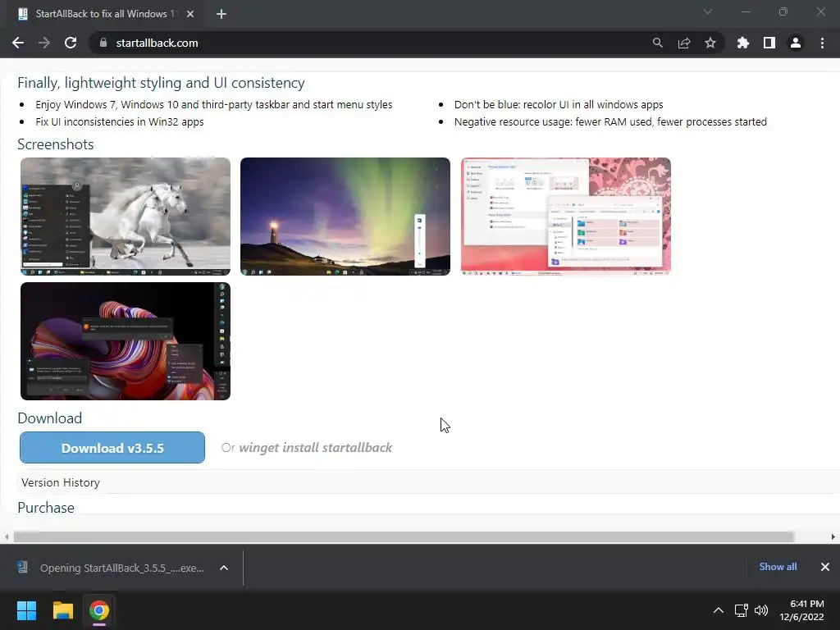Click the horizontal page scrollbar
Screen dimensions: 840x630
404,536
